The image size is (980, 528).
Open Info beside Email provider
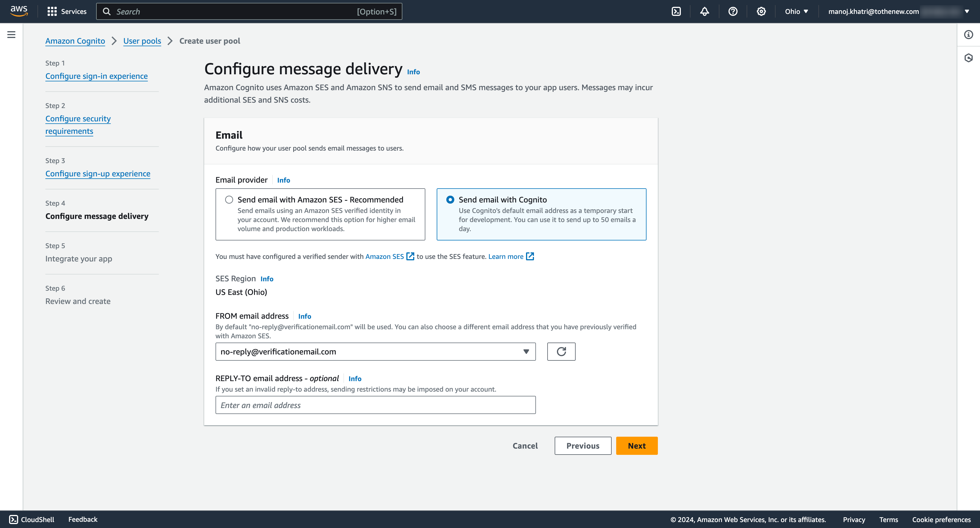tap(284, 180)
